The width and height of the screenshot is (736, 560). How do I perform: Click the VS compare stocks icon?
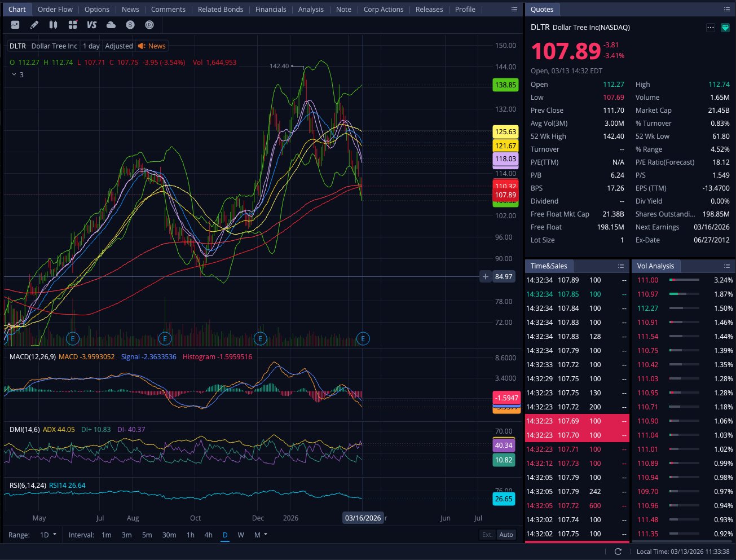91,25
